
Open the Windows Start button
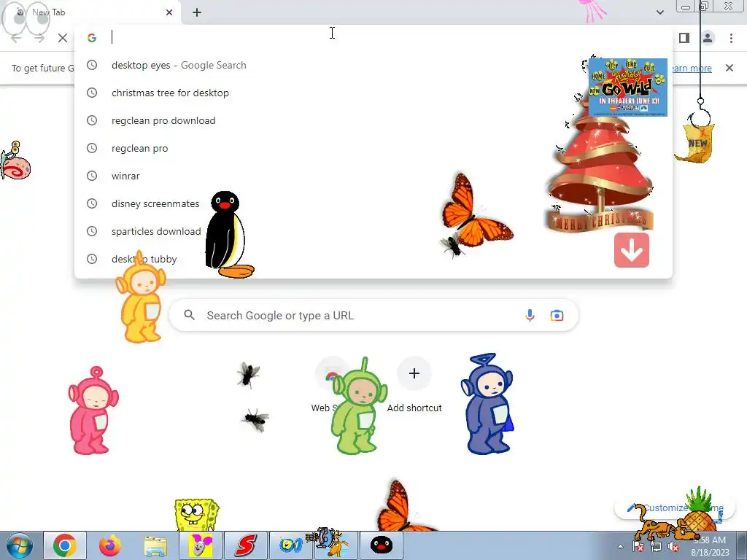click(x=20, y=545)
